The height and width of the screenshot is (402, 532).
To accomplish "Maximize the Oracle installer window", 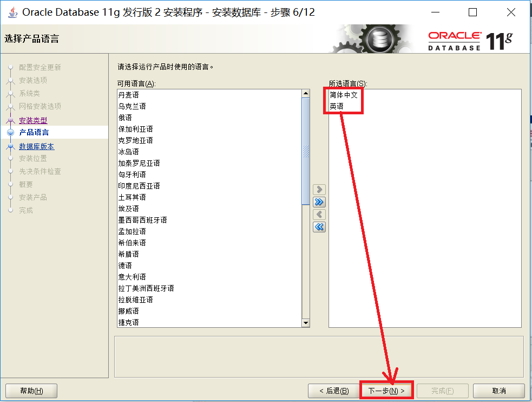I will [472, 12].
